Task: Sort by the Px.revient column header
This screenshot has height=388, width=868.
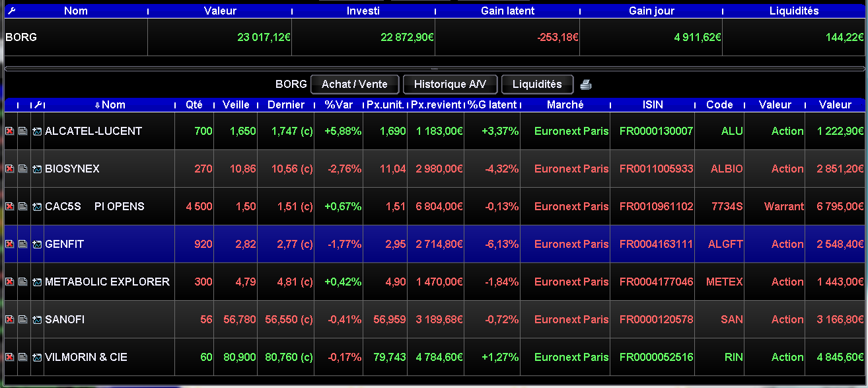Action: (x=436, y=104)
